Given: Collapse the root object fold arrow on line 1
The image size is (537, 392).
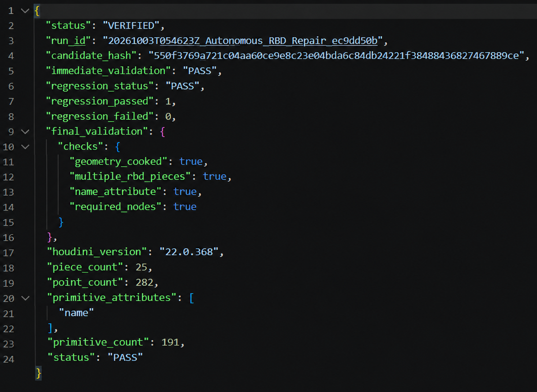Looking at the screenshot, I should pos(25,11).
